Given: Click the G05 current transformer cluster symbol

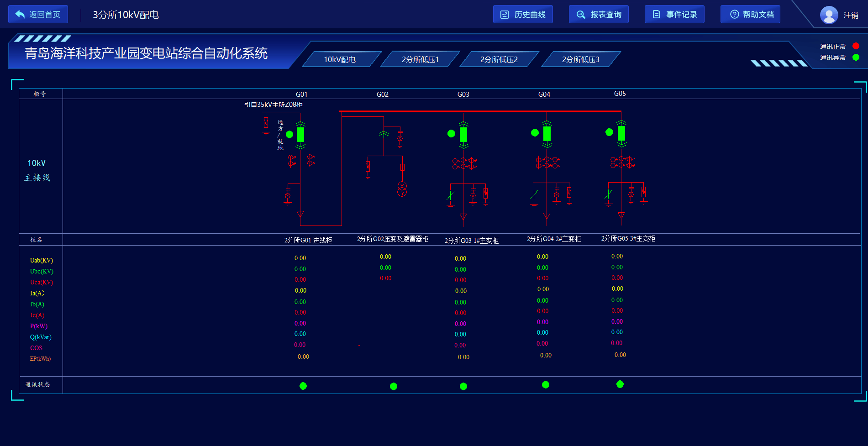Looking at the screenshot, I should point(622,162).
